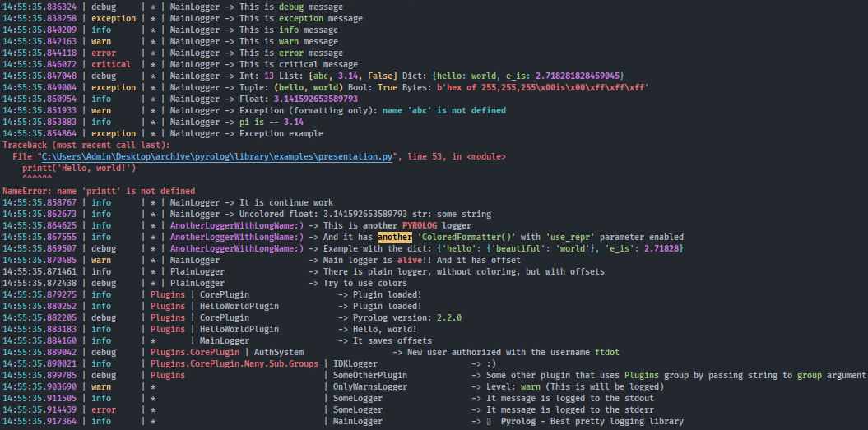Click 'Plugins.CorePlugin.Many.Sub.Groups' group name

(234, 363)
